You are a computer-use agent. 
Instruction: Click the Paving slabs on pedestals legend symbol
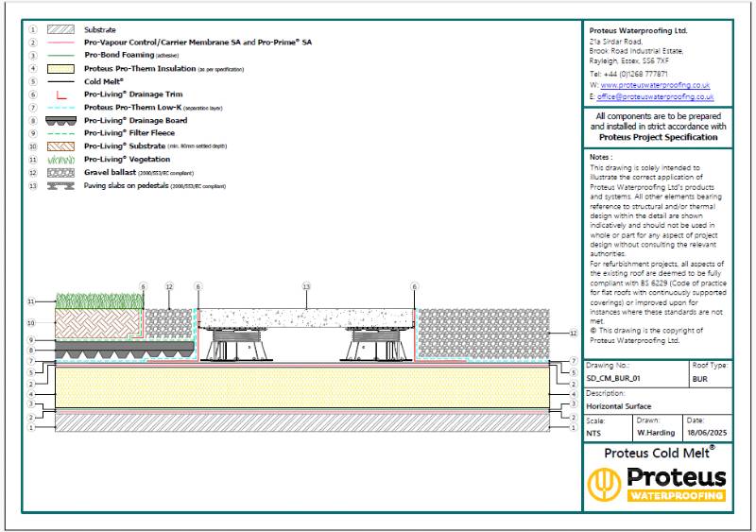(x=60, y=186)
